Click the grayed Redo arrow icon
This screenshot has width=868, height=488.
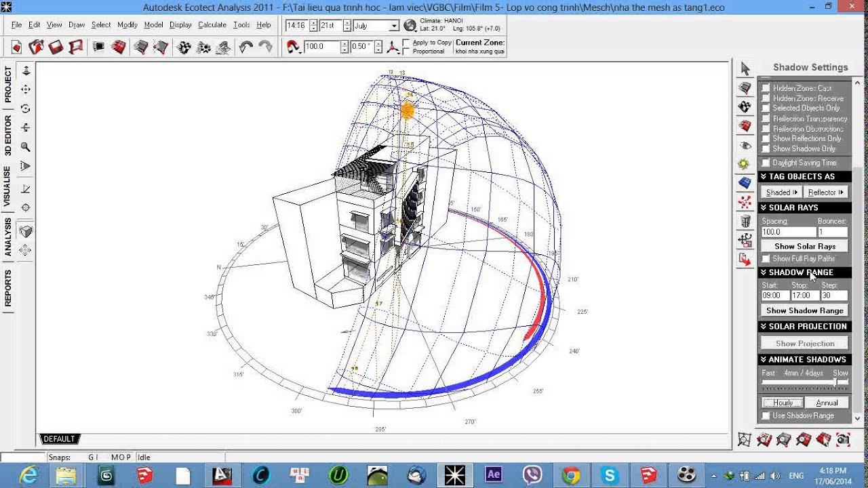pos(265,47)
